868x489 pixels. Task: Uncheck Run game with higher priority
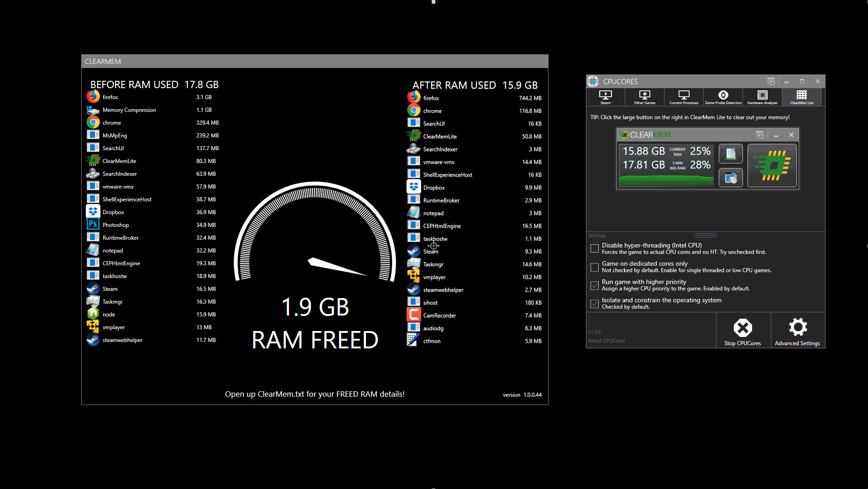[x=595, y=285]
